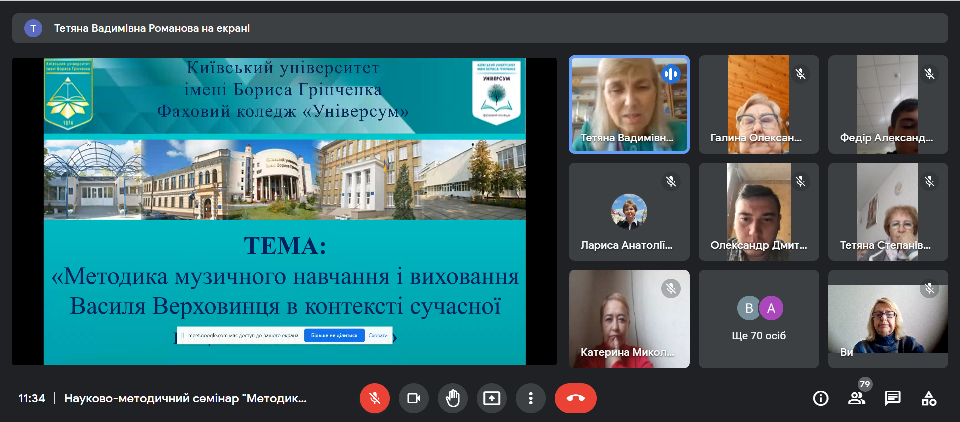Image resolution: width=960 pixels, height=422 pixels.
Task: Unmute your microphone with the red mic button
Action: 375,398
